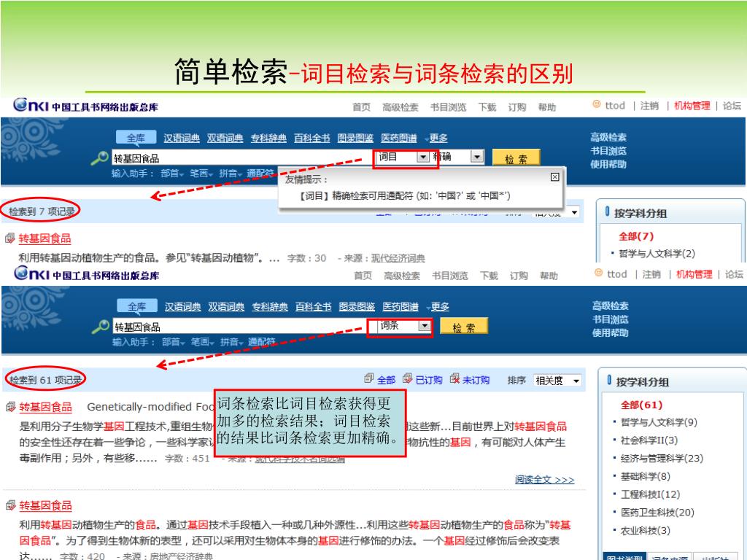This screenshot has width=747, height=560.
Task: Open the 精确 match-mode dropdown
Action: (477, 156)
